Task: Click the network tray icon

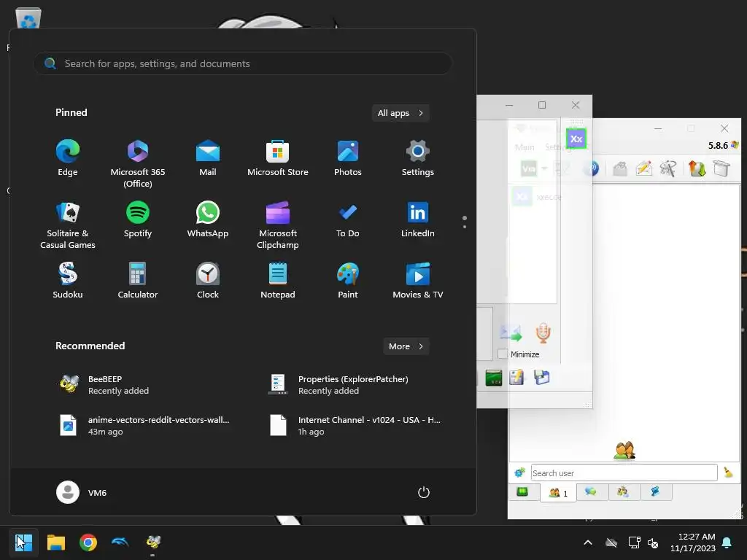Action: click(634, 542)
